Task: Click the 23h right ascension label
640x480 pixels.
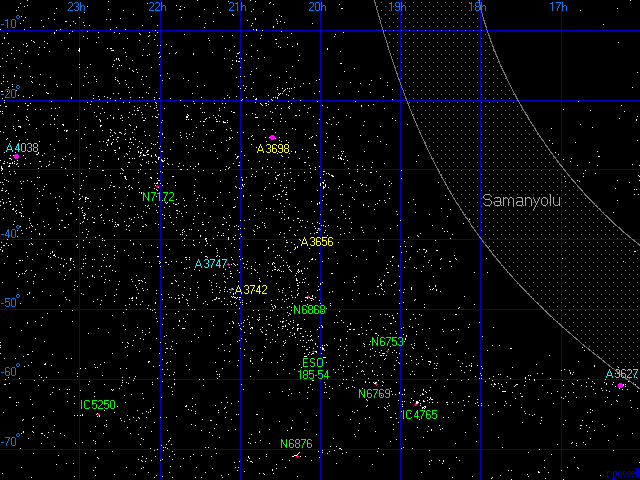Action: tap(76, 7)
